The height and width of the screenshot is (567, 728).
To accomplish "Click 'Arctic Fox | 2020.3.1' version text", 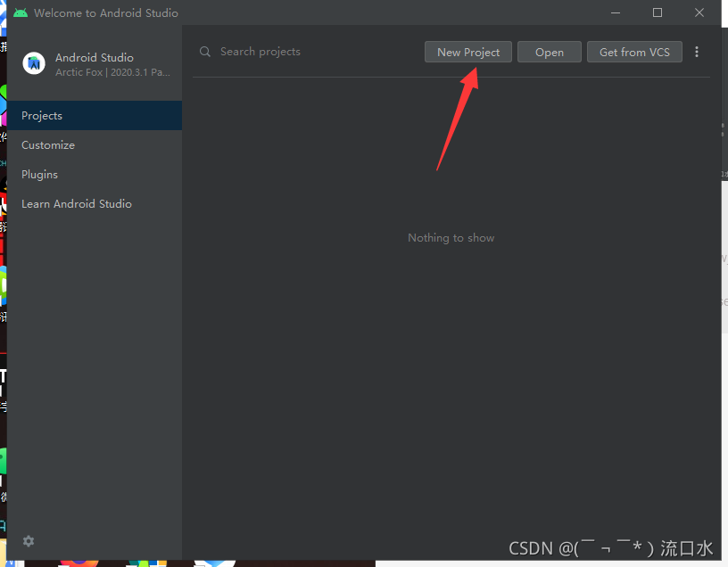I will (x=112, y=72).
